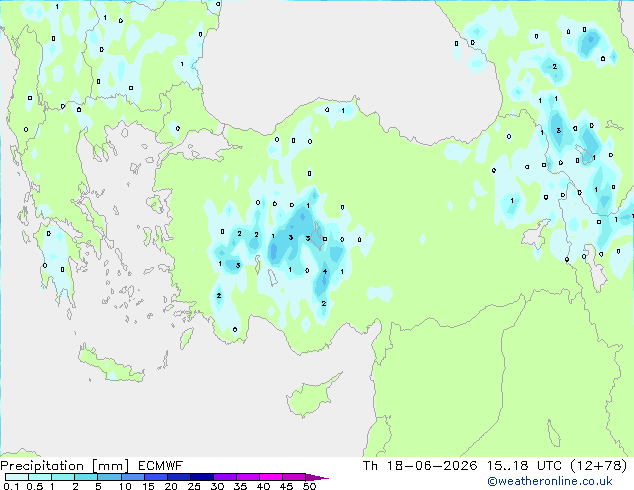Pick the legend swatch between 5 and 10
The height and width of the screenshot is (490, 634).
pyautogui.click(x=109, y=477)
